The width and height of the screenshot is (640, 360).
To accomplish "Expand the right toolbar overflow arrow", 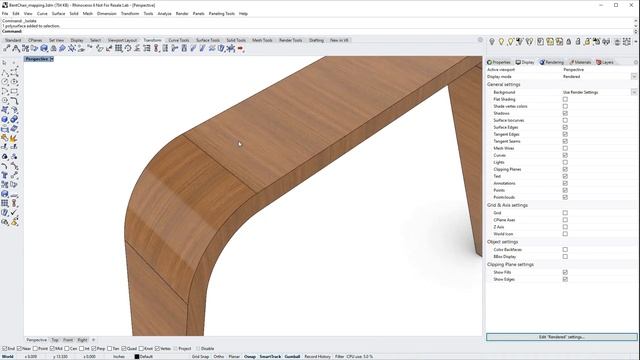I will [636, 41].
